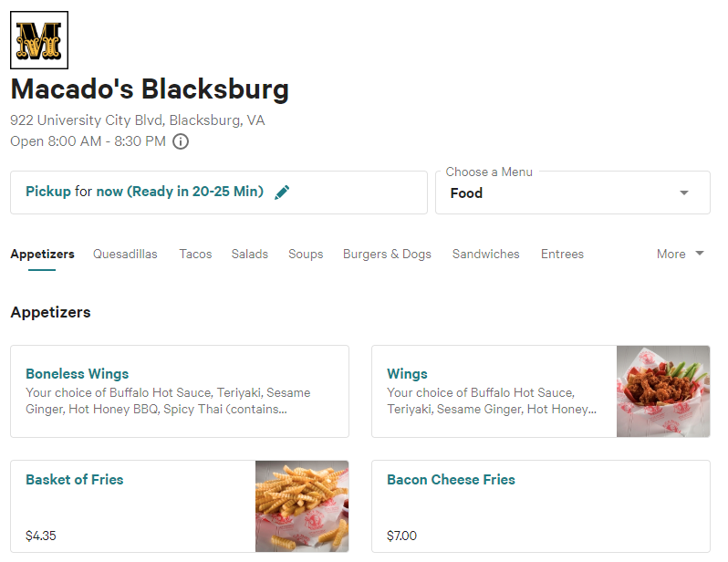
Task: Click the Basket of Fries photo
Action: pos(302,505)
